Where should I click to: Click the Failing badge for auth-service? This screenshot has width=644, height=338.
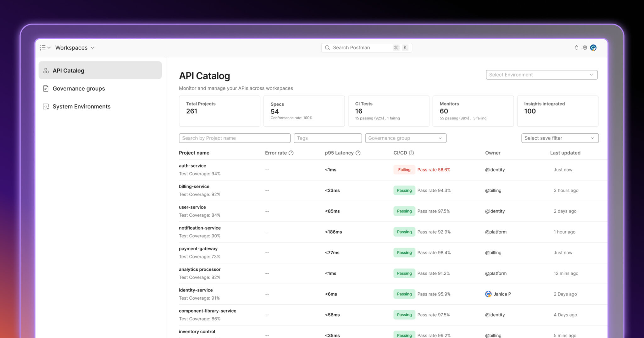(x=404, y=170)
